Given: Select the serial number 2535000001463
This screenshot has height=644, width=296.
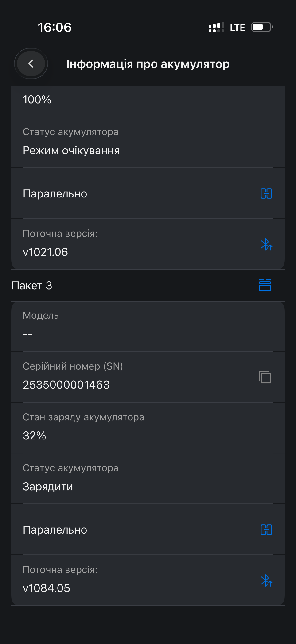Looking at the screenshot, I should point(66,385).
